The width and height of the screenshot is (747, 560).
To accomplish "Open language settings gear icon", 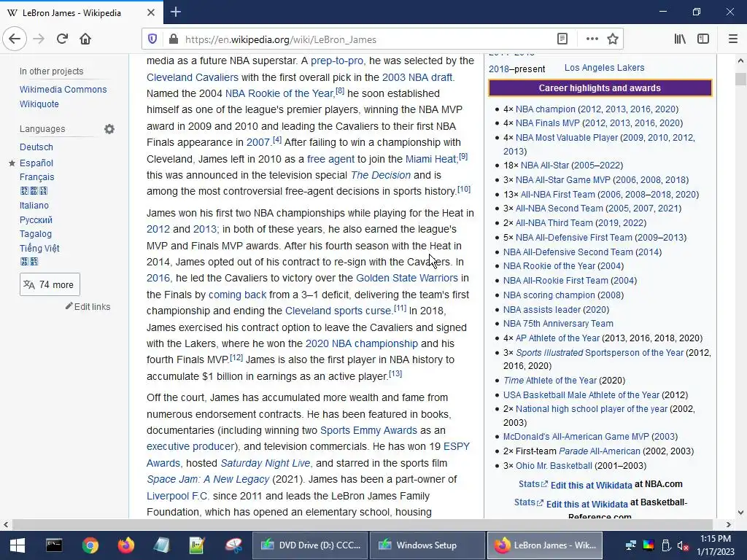I will (x=109, y=129).
